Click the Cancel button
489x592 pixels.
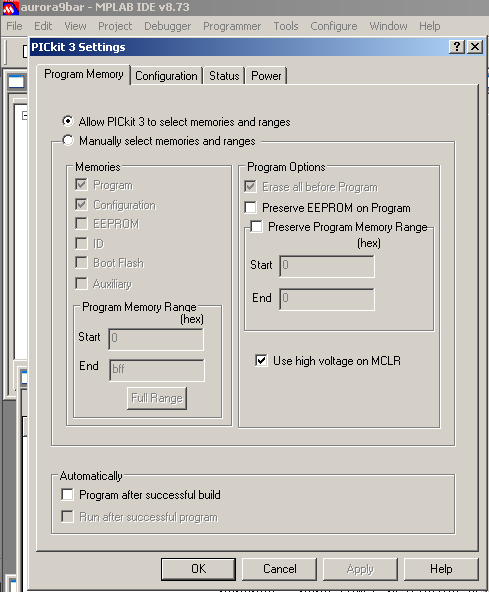(x=279, y=569)
